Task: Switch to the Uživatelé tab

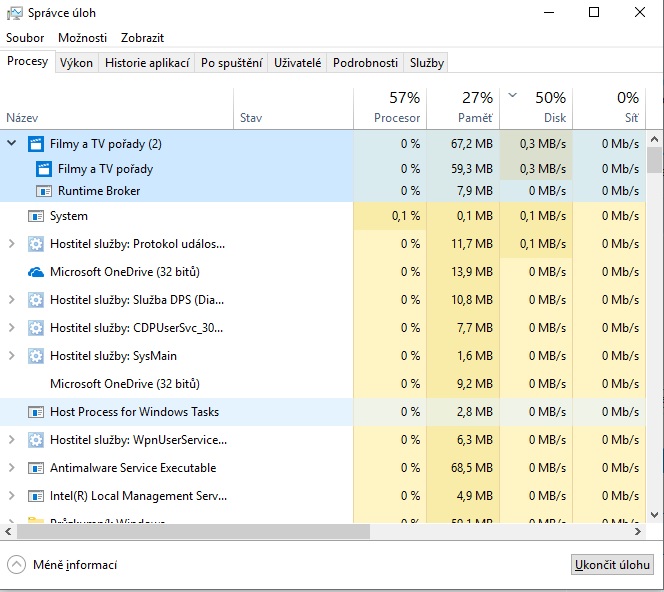Action: [297, 63]
